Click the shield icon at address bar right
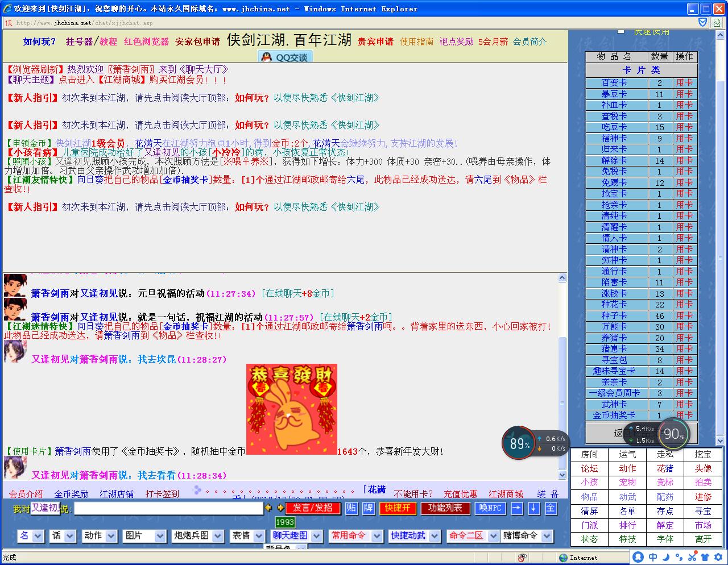This screenshot has width=728, height=565. [x=703, y=22]
